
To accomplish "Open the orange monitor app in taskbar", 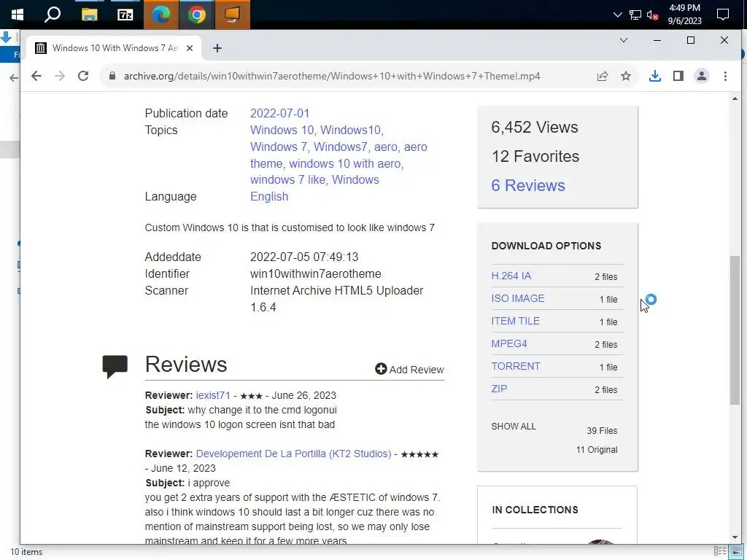I will 233,15.
